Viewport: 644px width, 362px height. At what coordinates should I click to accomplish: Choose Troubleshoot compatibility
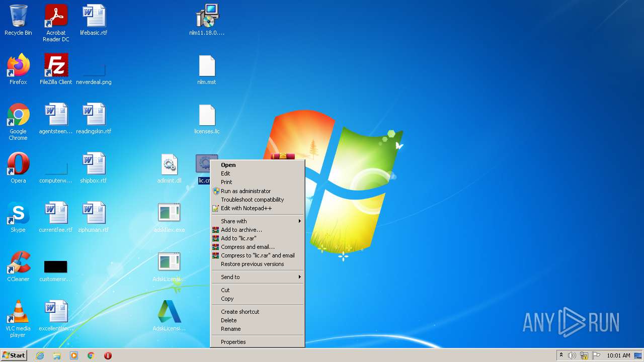(x=258, y=200)
